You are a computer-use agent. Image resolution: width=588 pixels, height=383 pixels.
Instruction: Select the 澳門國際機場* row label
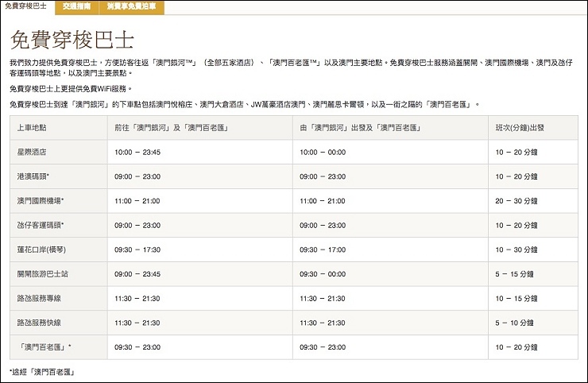click(x=41, y=201)
